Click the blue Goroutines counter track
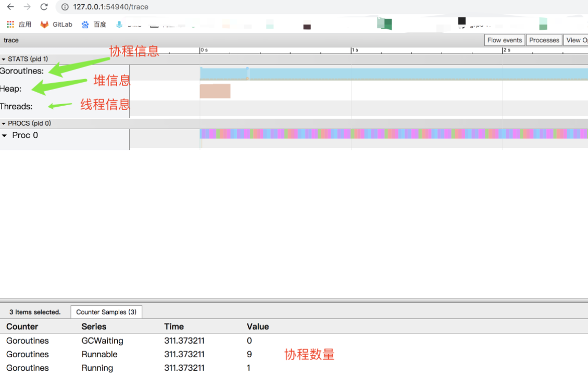 coord(365,73)
